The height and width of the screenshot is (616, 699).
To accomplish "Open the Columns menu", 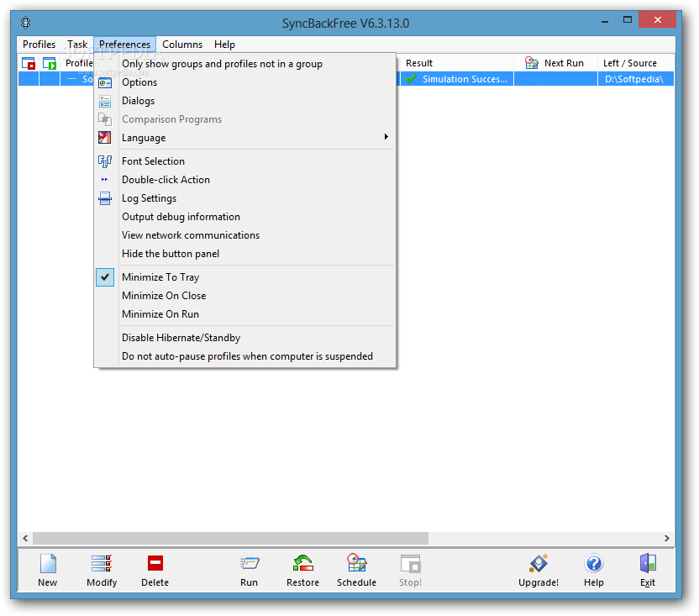I will click(182, 45).
